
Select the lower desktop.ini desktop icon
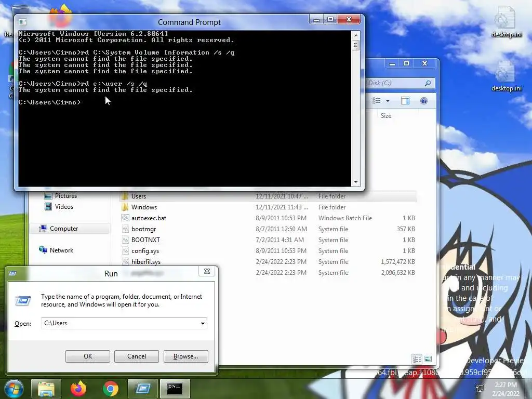pyautogui.click(x=506, y=76)
